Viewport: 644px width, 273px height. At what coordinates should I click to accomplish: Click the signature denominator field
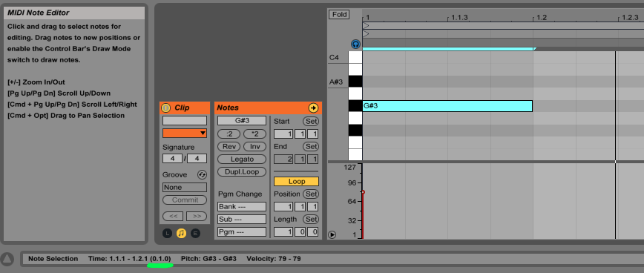[x=197, y=159]
